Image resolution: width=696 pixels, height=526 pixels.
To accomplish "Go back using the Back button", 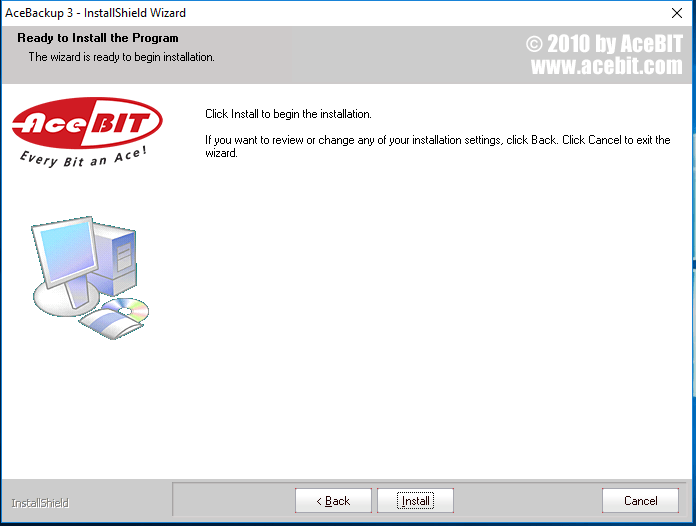I will [x=333, y=501].
